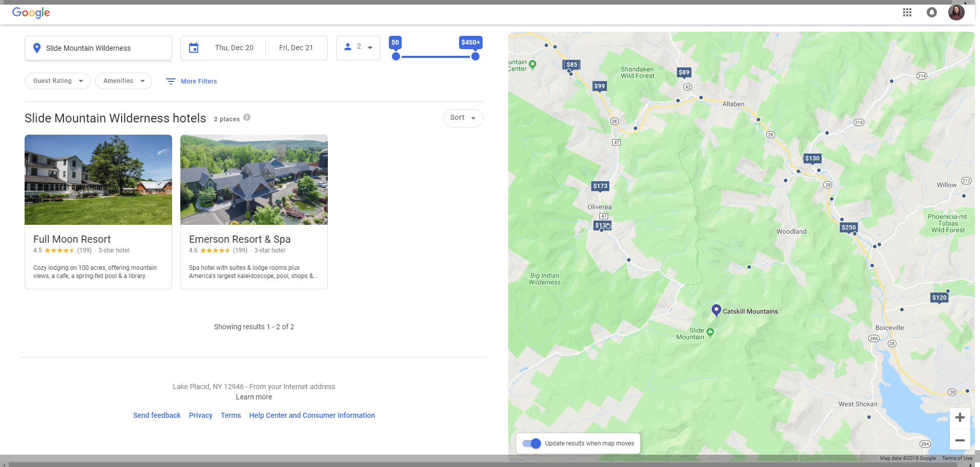Open the account profile avatar
980x467 pixels.
pyautogui.click(x=956, y=12)
